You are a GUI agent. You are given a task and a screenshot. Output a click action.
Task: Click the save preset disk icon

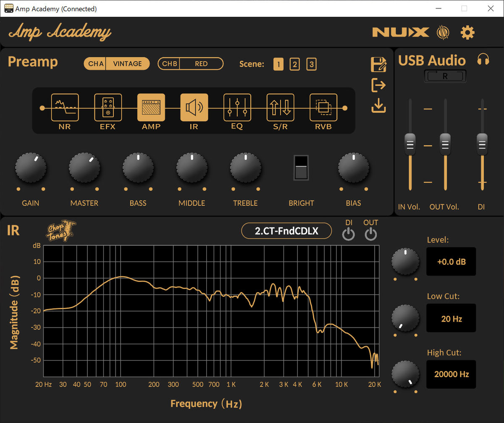tap(378, 65)
